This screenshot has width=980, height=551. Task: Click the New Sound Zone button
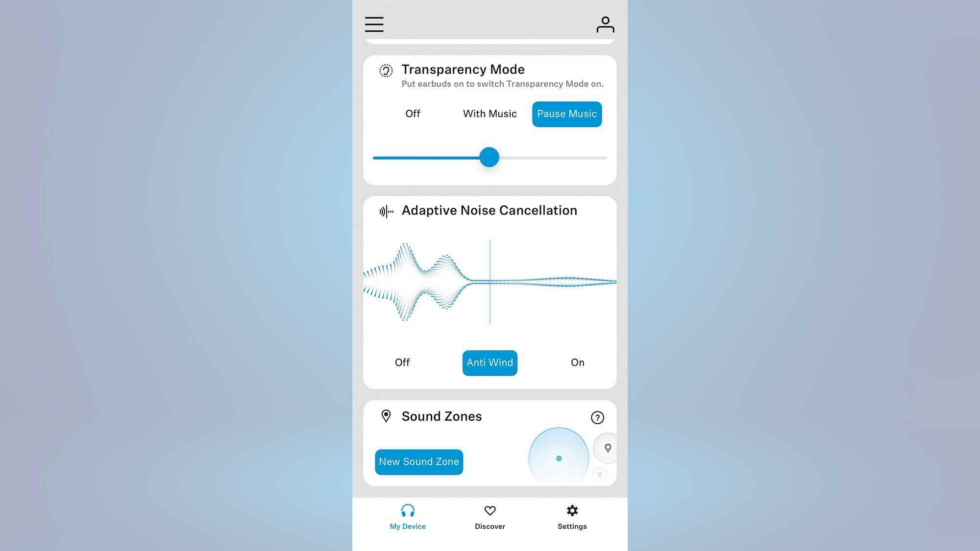418,461
